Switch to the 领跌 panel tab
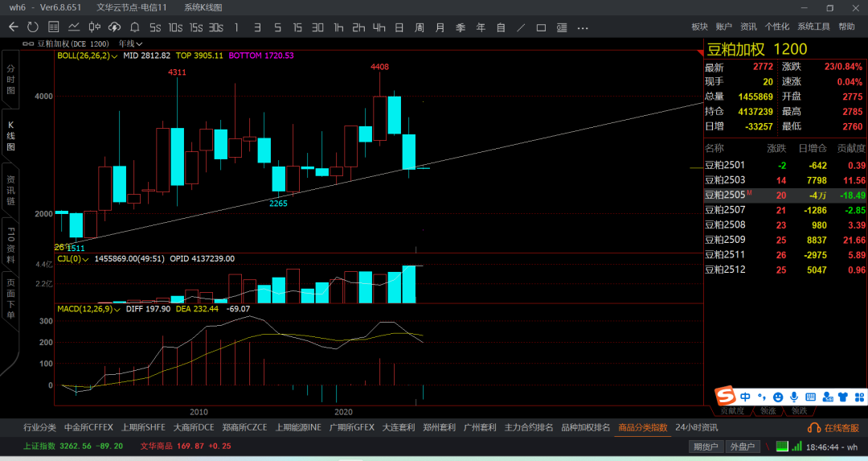The width and height of the screenshot is (868, 461). [800, 411]
